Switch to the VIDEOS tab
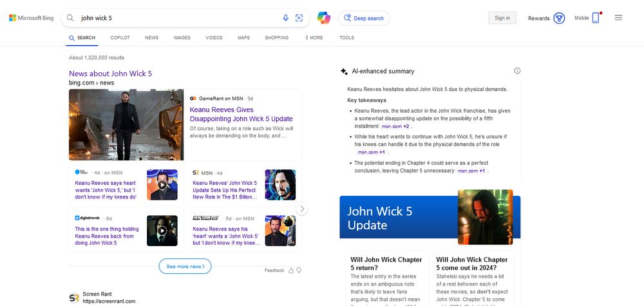Screen dimensions: 644x306 [x=214, y=38]
